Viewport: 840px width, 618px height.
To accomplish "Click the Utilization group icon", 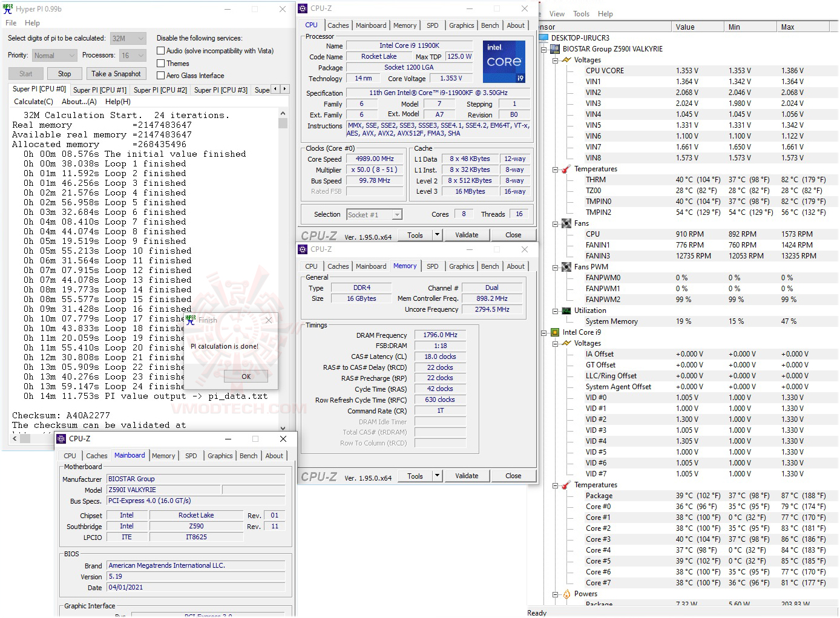I will [566, 311].
